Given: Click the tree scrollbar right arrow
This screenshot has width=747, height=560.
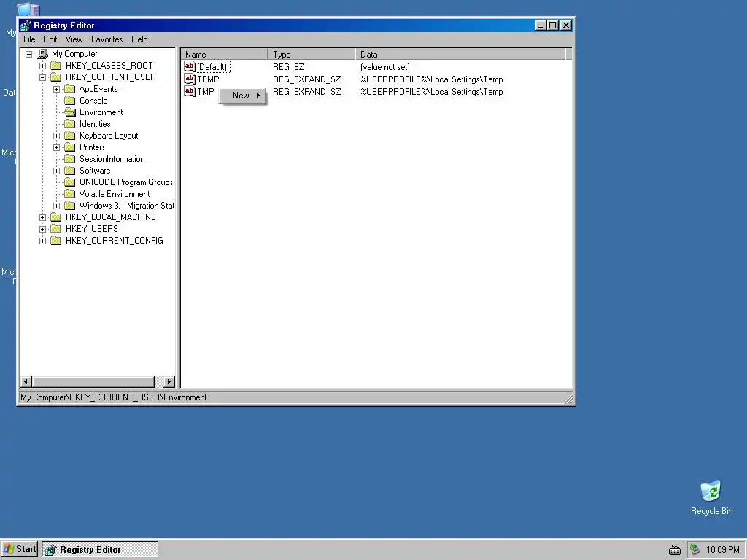Looking at the screenshot, I should coord(169,381).
